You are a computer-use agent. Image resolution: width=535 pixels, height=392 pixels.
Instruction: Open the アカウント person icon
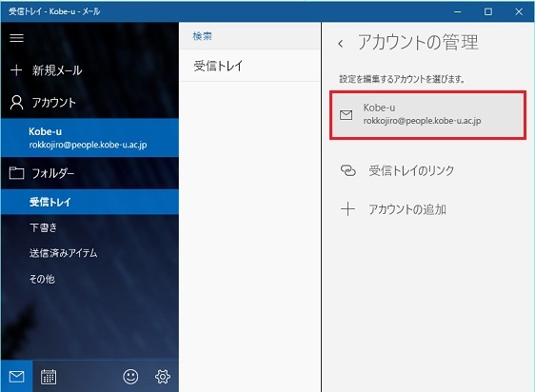coord(16,103)
